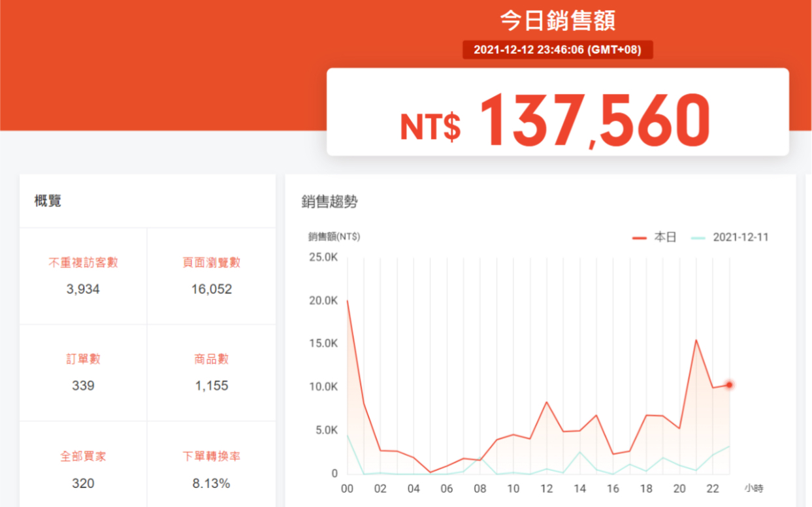Viewport: 812px width, 507px height.
Task: View the 商品數 figure 1,155
Action: coord(211,385)
